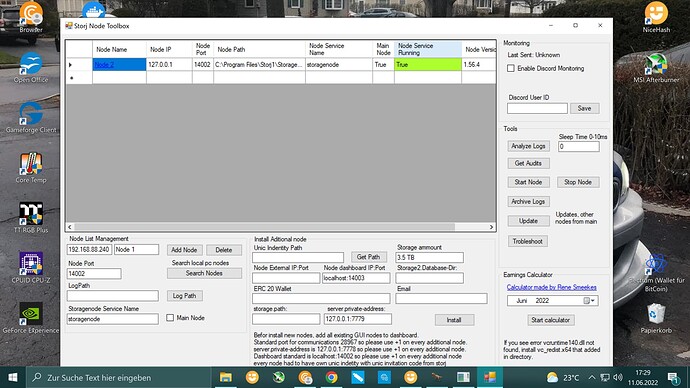
Task: Open the Electrum Bitcoin wallet icon
Action: pyautogui.click(x=656, y=273)
